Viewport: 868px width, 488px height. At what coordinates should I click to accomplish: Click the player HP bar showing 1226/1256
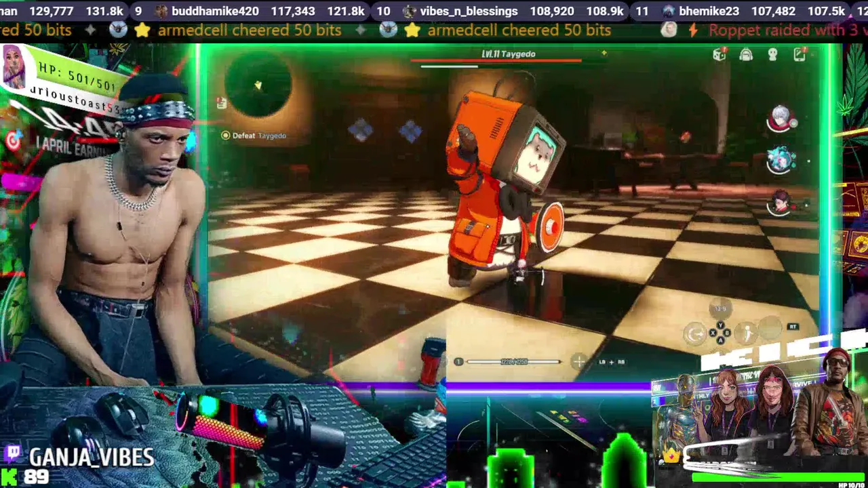pos(513,362)
